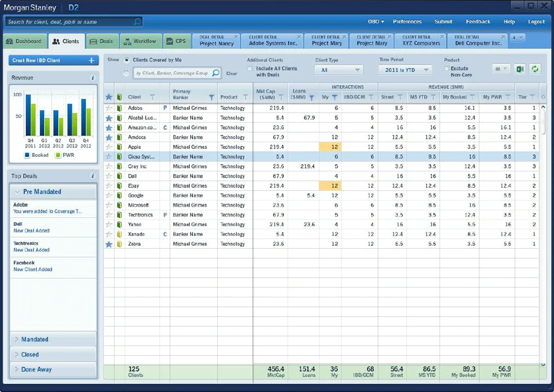Toggle favorite star for Zebra

(109, 244)
